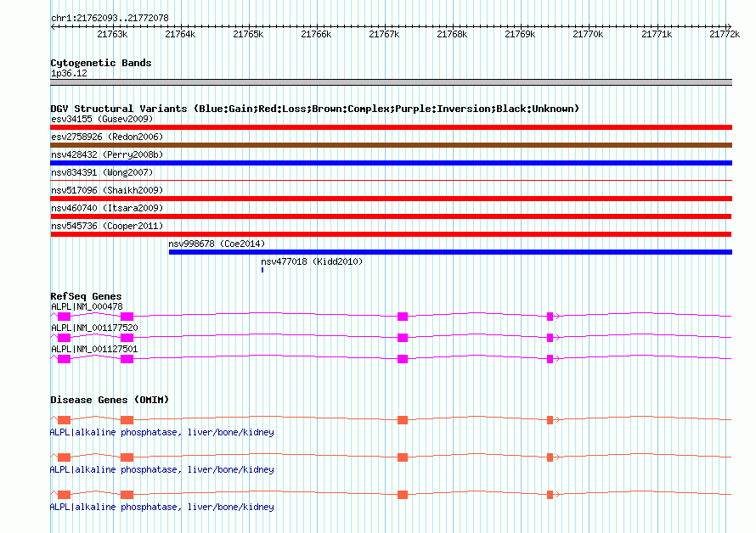This screenshot has height=533, width=756.
Task: Open the esv2758926 (Redon2006) variant label
Action: click(x=107, y=137)
